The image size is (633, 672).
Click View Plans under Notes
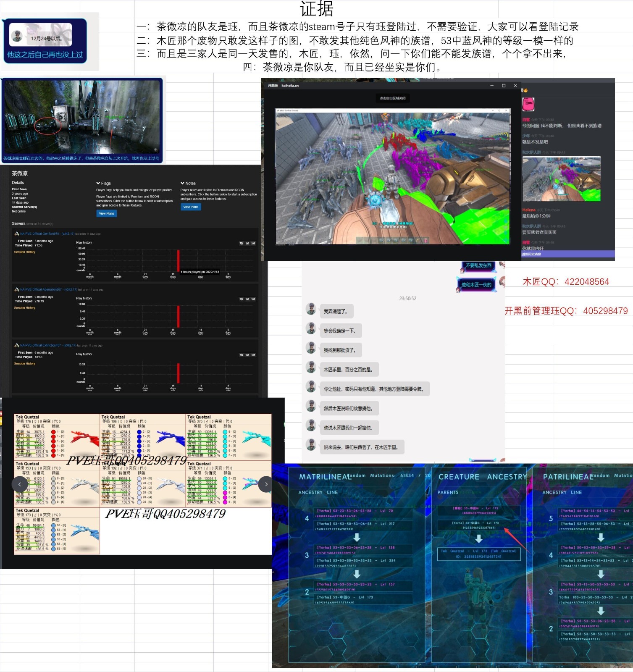pos(191,207)
